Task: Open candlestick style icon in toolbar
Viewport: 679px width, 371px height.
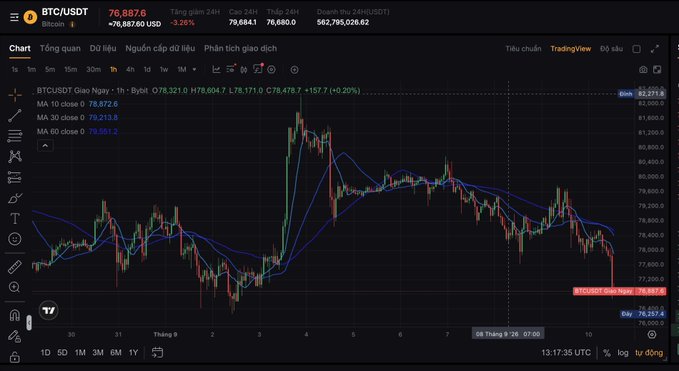Action: (244, 69)
